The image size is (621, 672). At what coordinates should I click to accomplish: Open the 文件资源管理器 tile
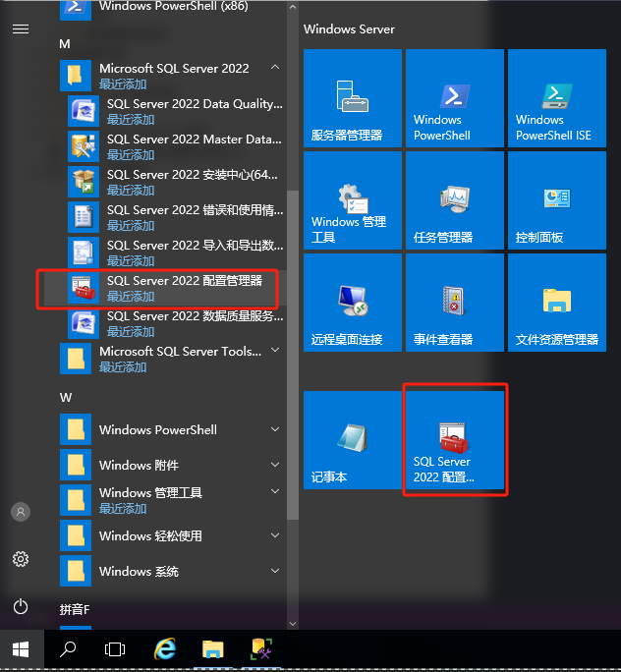pyautogui.click(x=556, y=303)
